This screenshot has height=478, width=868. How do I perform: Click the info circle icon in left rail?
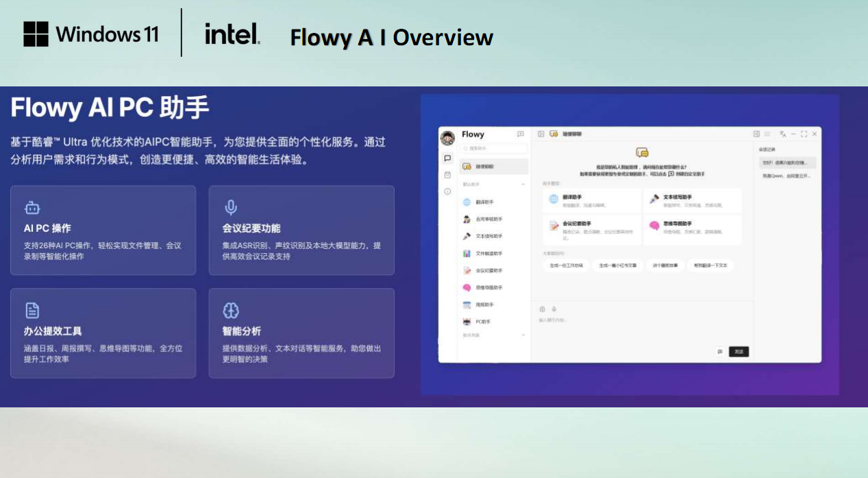coord(447,191)
